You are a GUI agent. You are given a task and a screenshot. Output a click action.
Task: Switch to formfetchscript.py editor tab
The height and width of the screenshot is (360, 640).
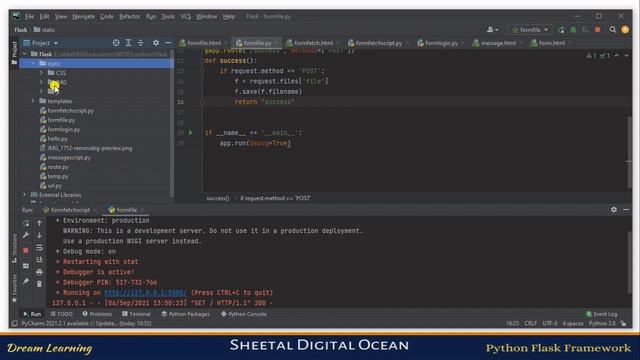pos(378,43)
